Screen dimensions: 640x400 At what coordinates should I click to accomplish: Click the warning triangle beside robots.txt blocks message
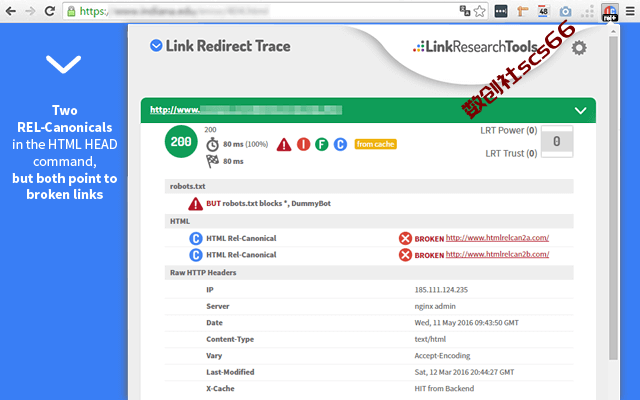[x=196, y=204]
